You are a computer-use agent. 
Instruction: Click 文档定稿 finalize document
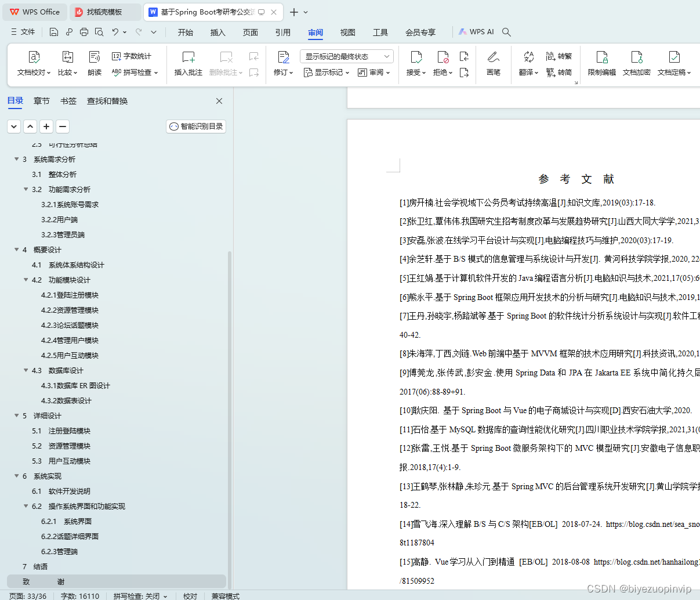[674, 64]
